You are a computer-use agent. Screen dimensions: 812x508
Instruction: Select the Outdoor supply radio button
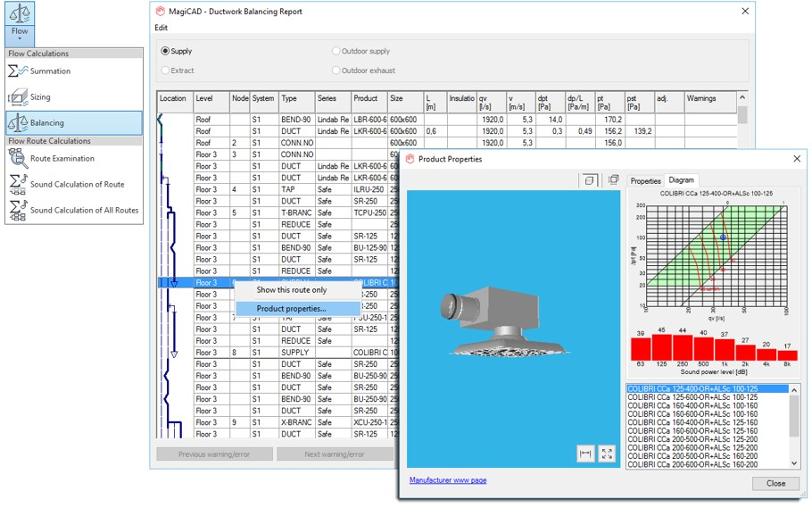click(336, 52)
